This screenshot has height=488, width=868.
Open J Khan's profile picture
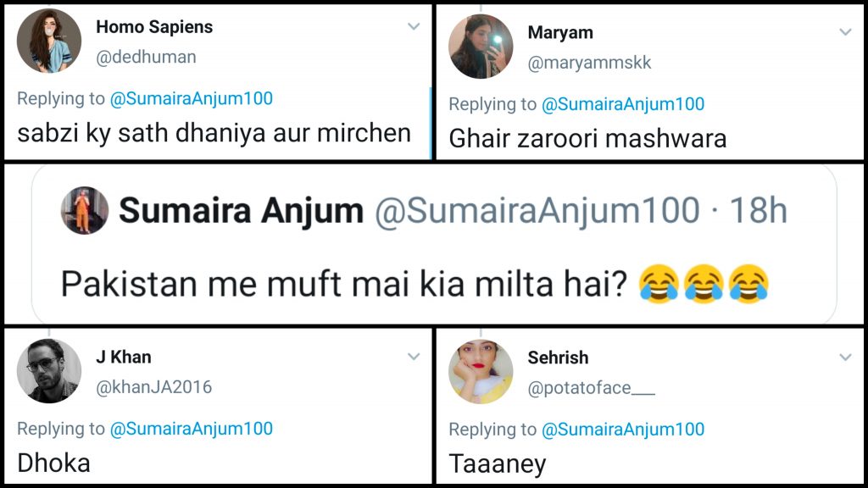(49, 371)
